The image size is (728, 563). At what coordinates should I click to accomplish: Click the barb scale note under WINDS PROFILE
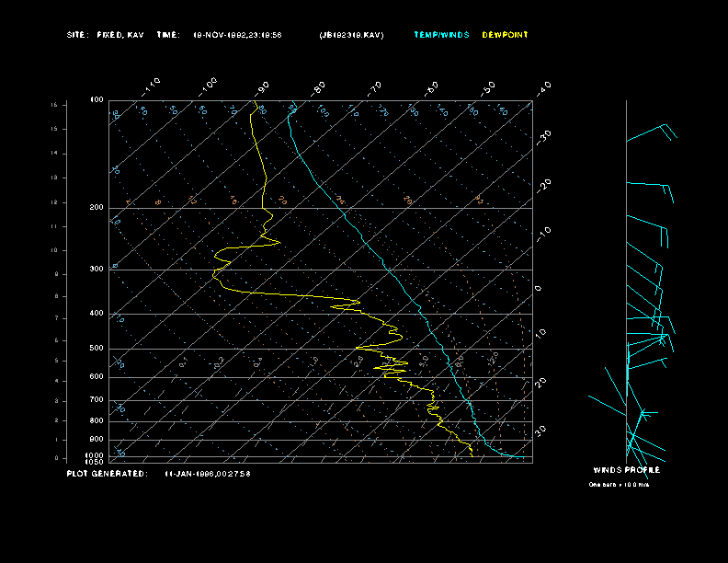(x=619, y=485)
